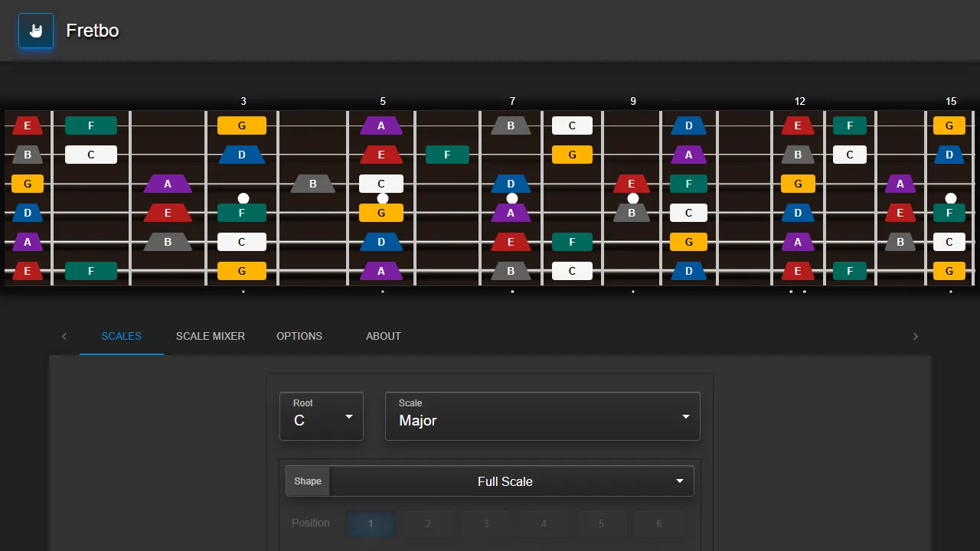Click the left chevron beside the SCALES tab

click(64, 336)
